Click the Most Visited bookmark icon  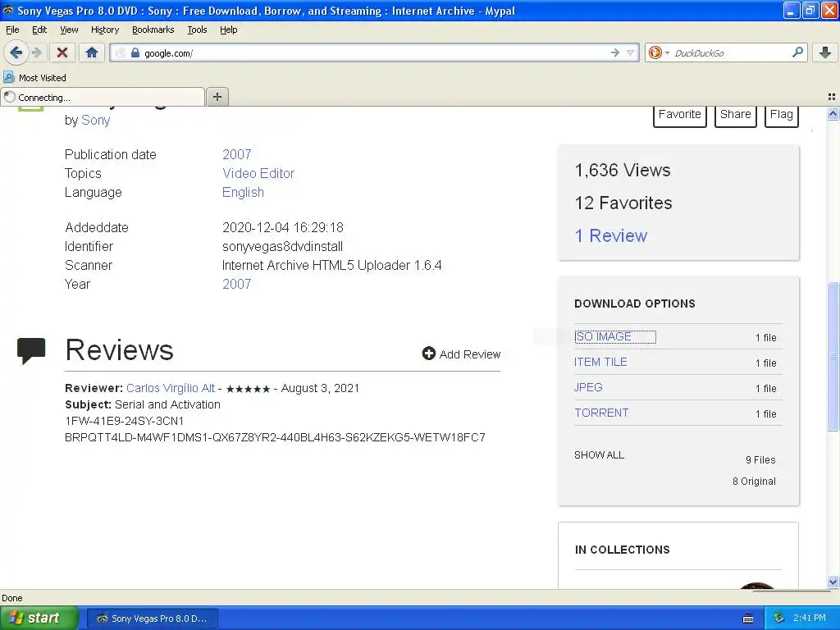(x=8, y=78)
